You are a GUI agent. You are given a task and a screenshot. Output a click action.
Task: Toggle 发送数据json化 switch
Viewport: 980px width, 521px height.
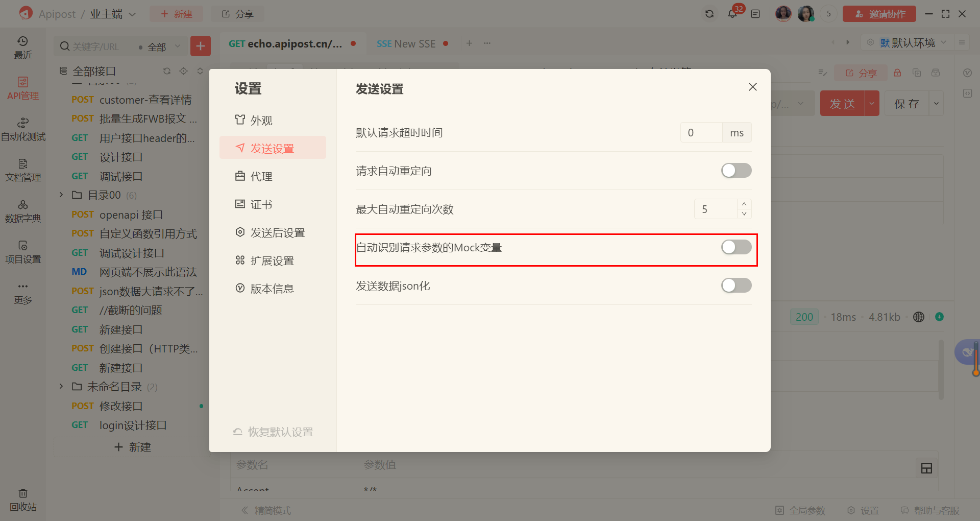tap(736, 286)
